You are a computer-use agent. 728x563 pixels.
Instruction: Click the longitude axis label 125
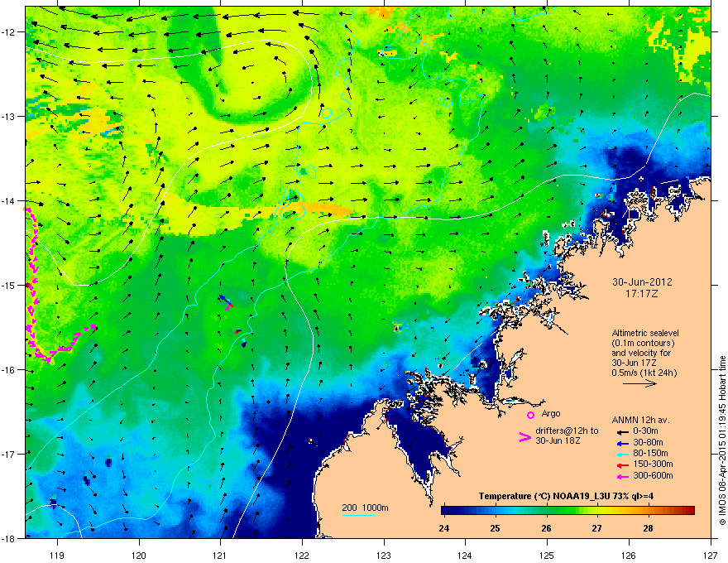point(547,555)
